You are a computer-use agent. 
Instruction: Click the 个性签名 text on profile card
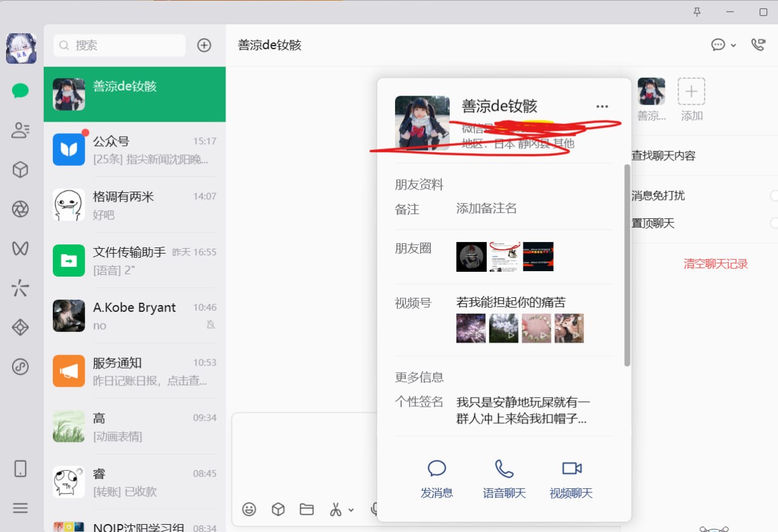pos(523,410)
